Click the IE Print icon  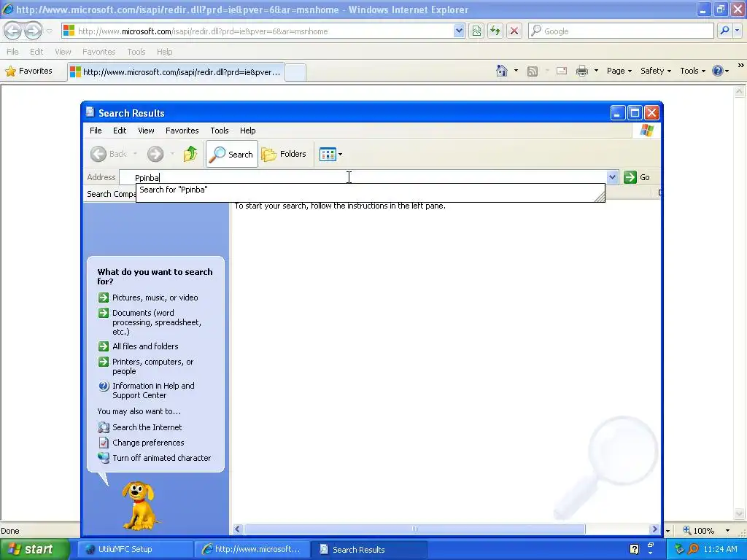click(582, 71)
